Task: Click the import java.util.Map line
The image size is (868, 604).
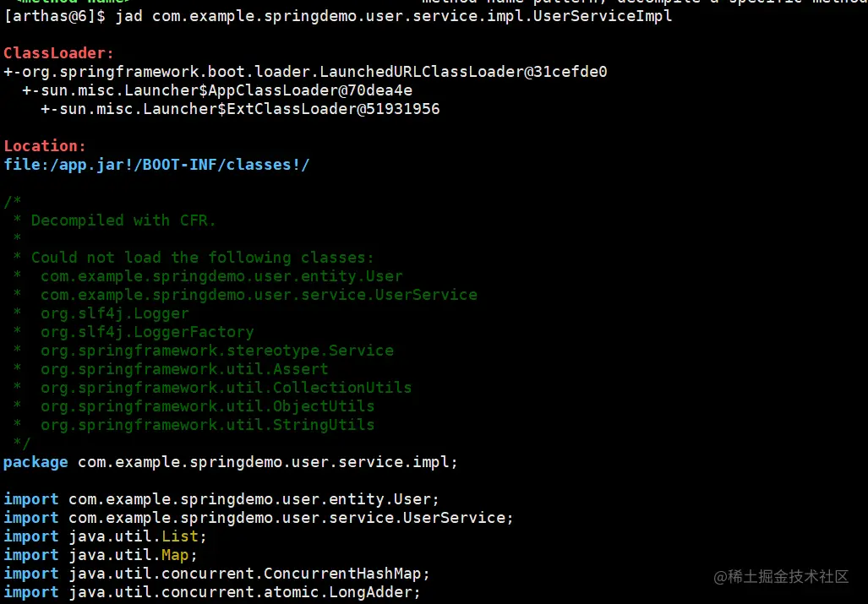Action: (x=101, y=555)
